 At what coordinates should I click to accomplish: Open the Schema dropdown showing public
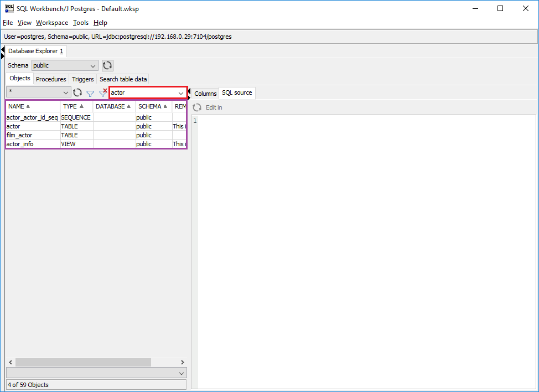(x=92, y=65)
